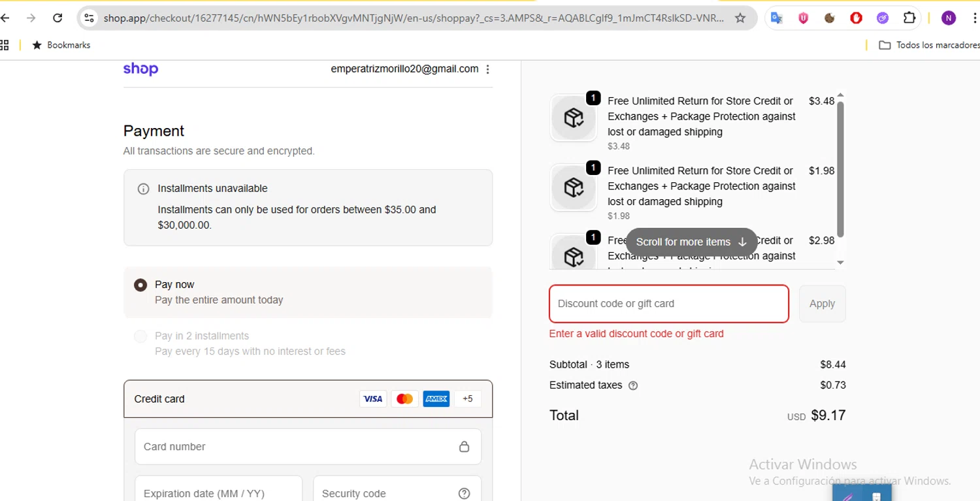Open the red Opera-style extension icon

[856, 18]
